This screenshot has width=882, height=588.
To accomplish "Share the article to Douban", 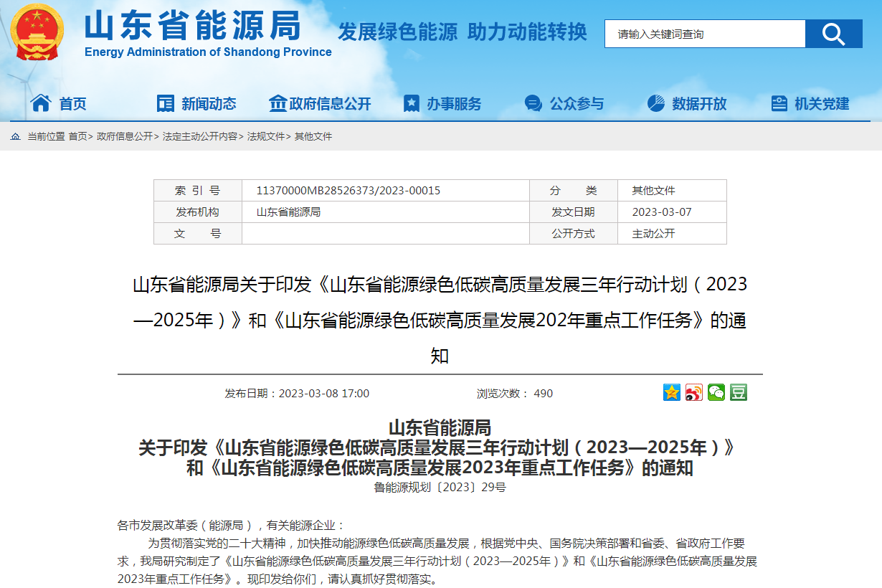I will [x=737, y=392].
